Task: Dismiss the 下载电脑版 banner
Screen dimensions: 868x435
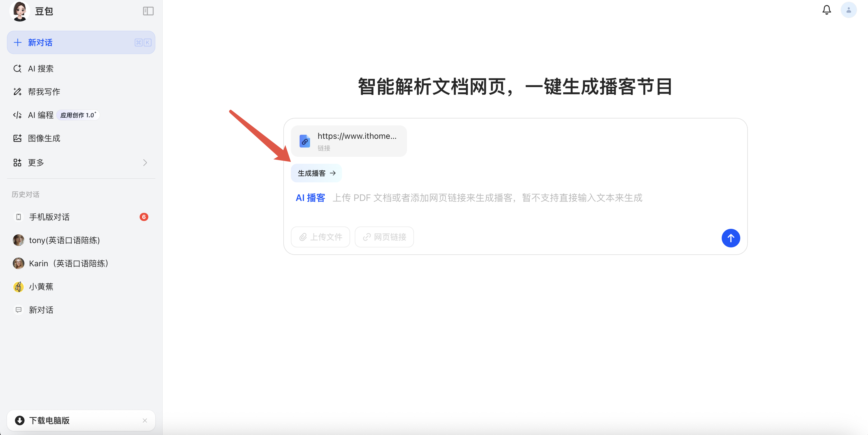Action: tap(145, 420)
